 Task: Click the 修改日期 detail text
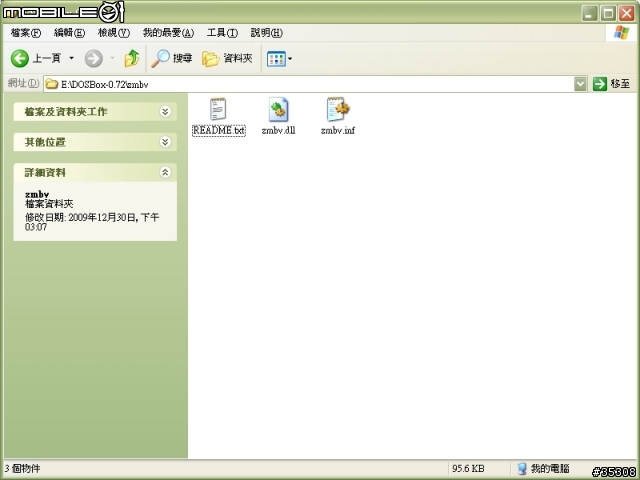click(x=92, y=222)
